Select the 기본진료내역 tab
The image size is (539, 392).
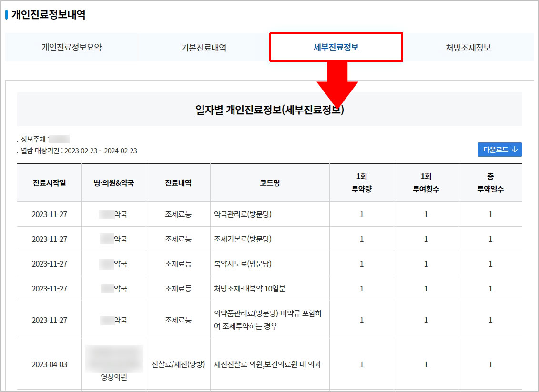pos(204,47)
